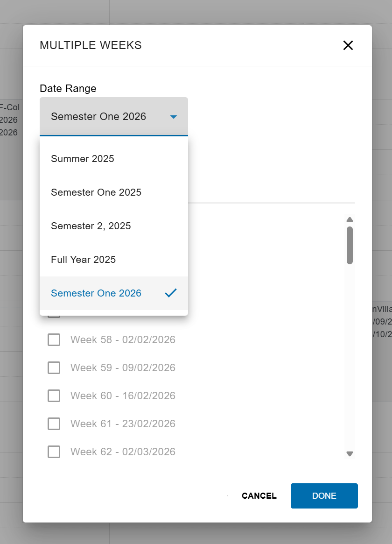Cancel the multiple weeks selection
The height and width of the screenshot is (544, 392).
[259, 496]
